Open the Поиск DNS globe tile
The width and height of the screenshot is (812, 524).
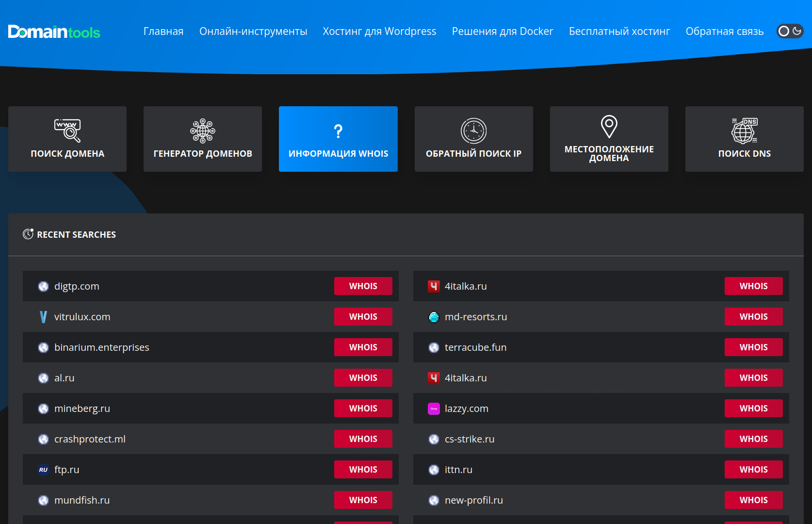[x=744, y=139]
